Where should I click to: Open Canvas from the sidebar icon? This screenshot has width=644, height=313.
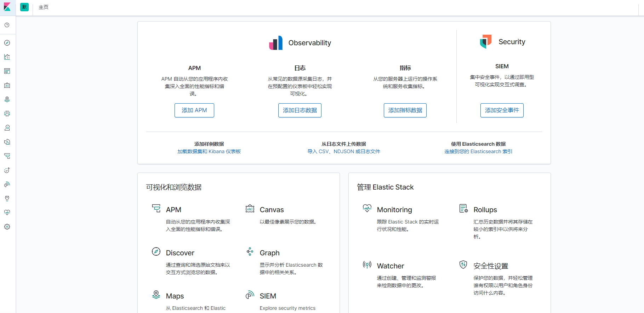7,85
